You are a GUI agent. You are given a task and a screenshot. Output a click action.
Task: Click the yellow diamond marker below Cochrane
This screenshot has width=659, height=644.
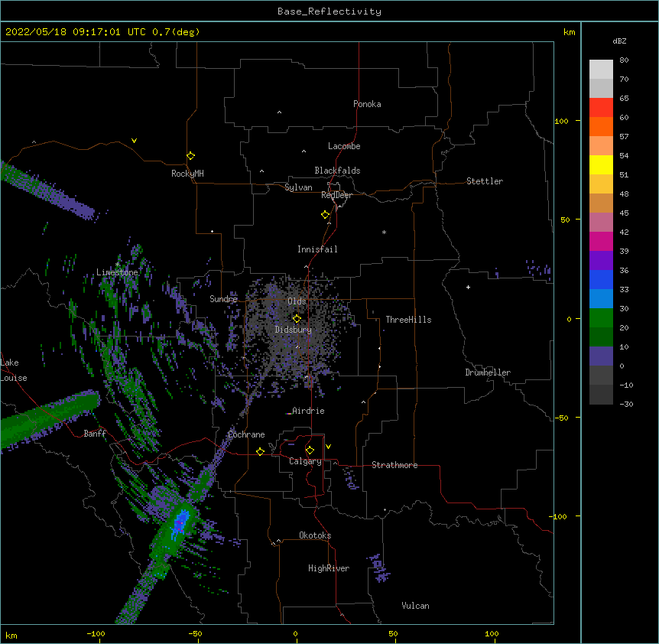260,451
